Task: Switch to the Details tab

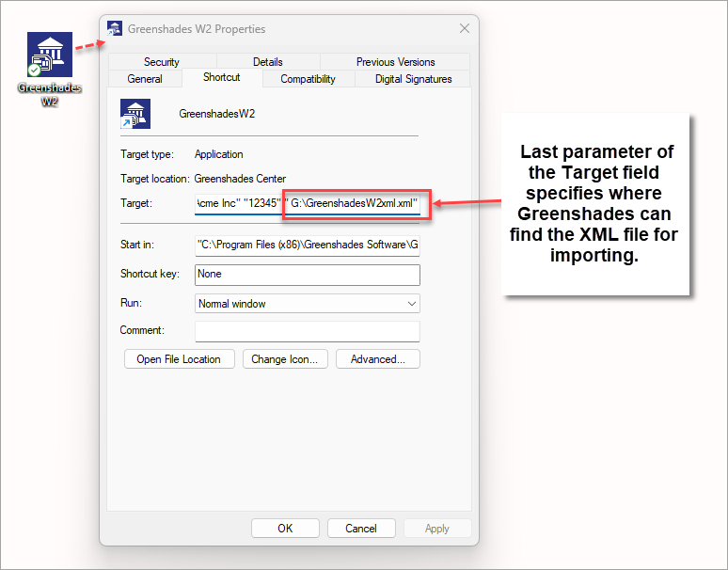Action: 268,62
